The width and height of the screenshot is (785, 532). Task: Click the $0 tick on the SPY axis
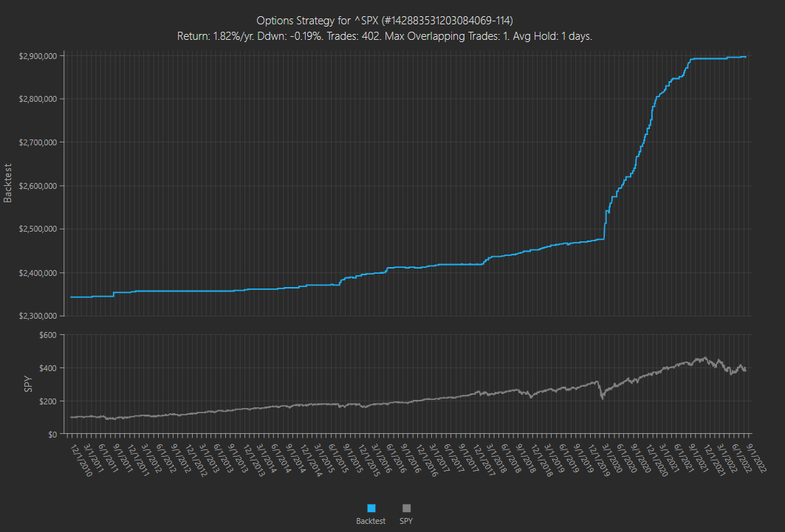click(52, 435)
